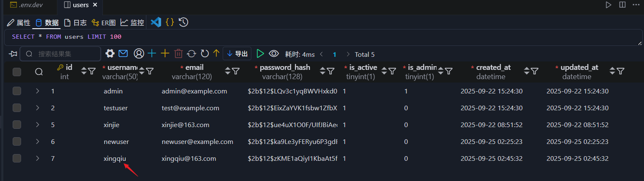Click the VS Code logo icon
This screenshot has width=644, height=181.
(x=156, y=22)
